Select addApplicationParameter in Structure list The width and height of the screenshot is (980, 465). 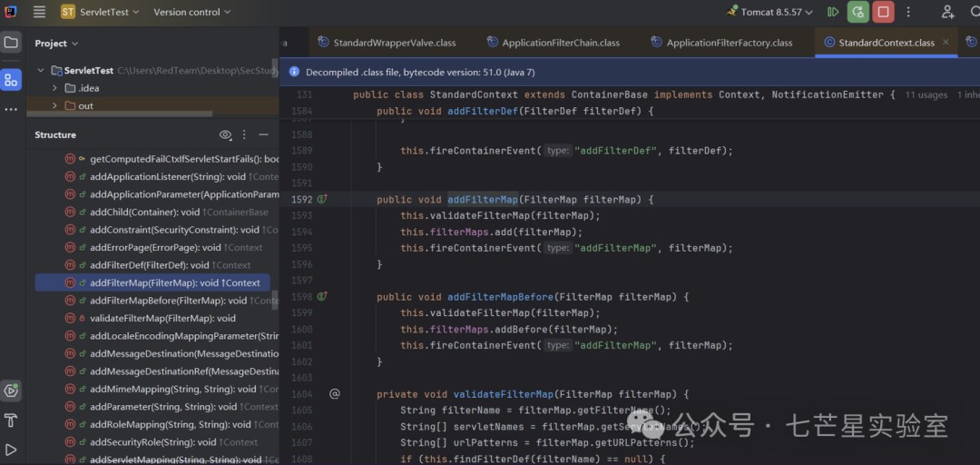(171, 194)
